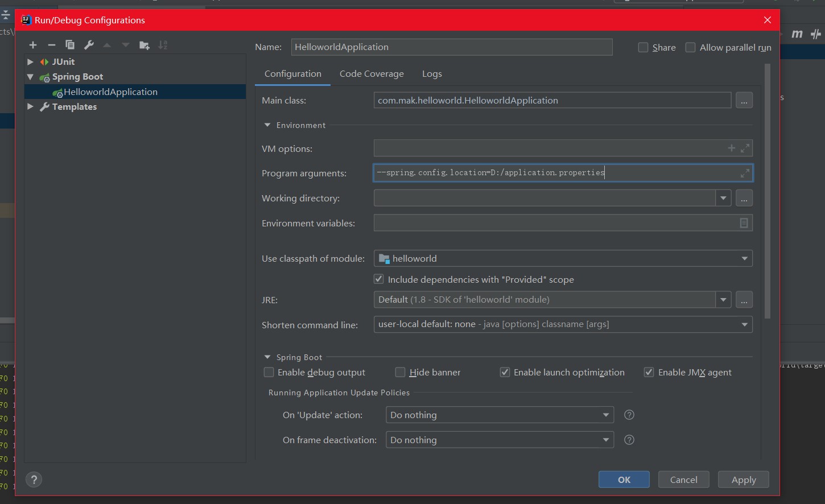Click the Apply button

(x=744, y=480)
